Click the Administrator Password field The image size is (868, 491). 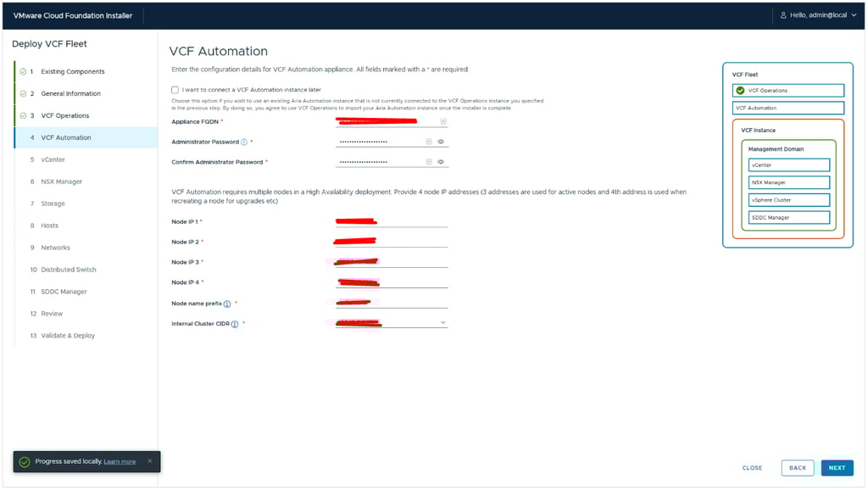392,142
